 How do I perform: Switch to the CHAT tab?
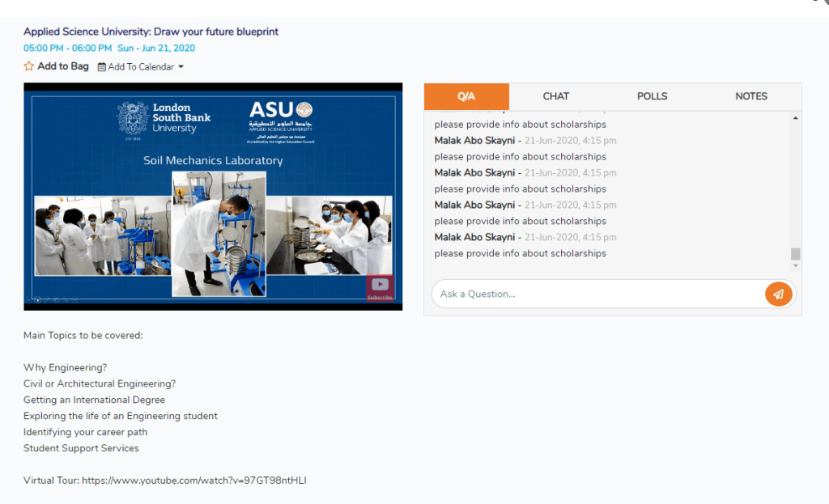[x=555, y=96]
